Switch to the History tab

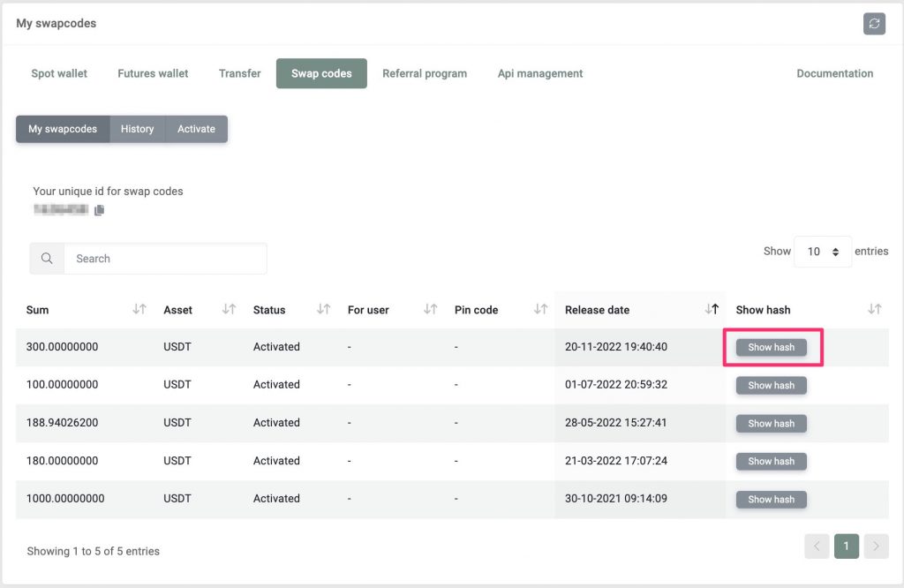pyautogui.click(x=137, y=128)
